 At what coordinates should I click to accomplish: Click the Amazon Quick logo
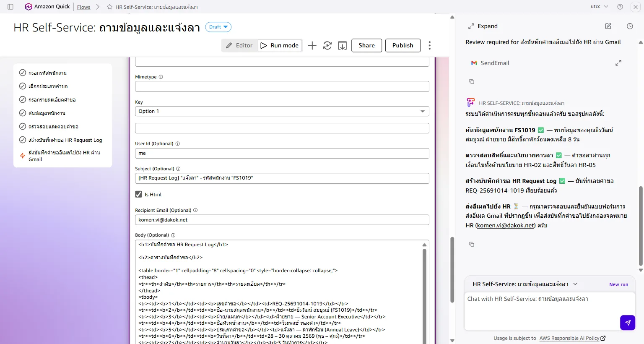coord(47,7)
